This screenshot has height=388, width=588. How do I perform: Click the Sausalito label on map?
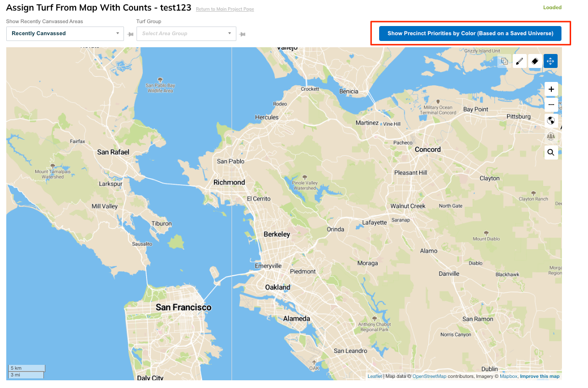point(142,244)
